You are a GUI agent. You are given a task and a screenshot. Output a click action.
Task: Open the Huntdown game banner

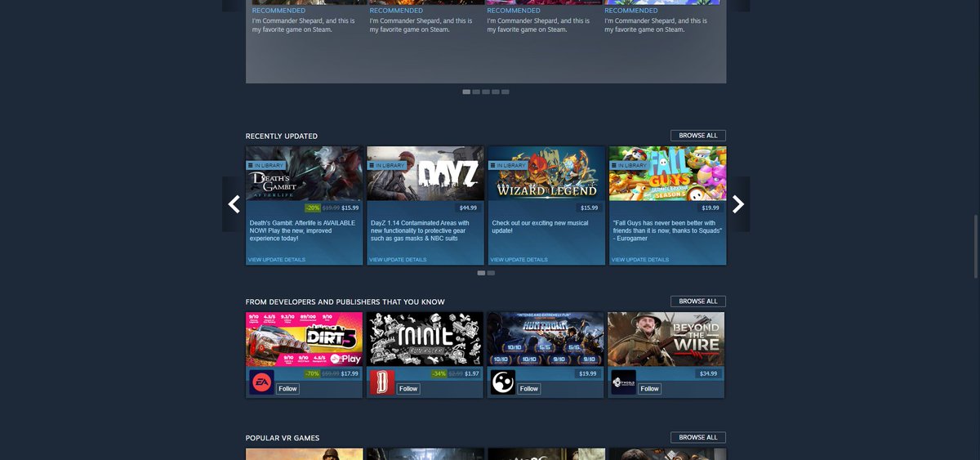tap(546, 339)
